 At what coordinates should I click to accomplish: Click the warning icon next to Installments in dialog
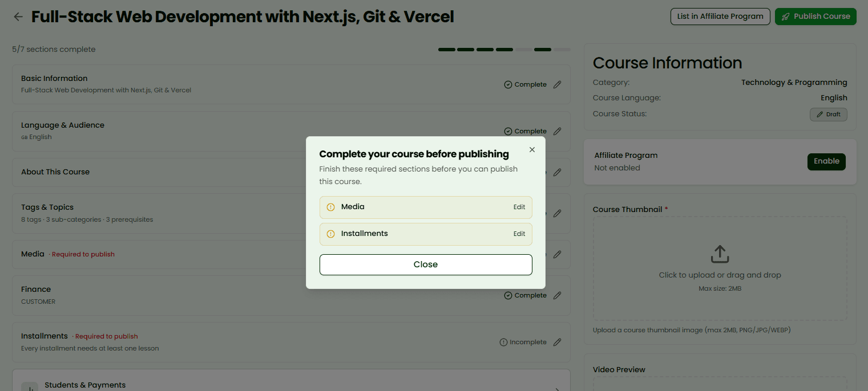click(x=330, y=234)
